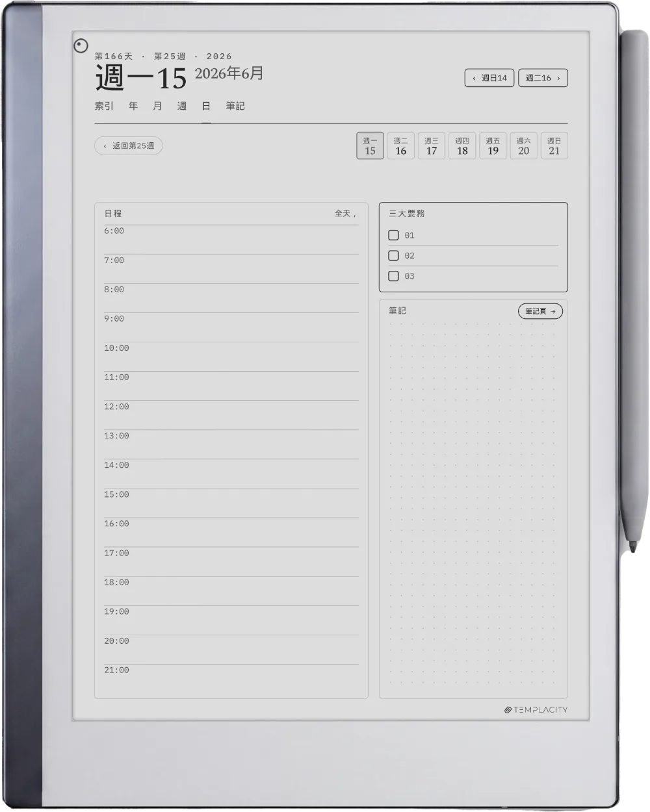Viewport: 650px width, 812px height.
Task: Select the 日 day tab
Action: coord(206,106)
